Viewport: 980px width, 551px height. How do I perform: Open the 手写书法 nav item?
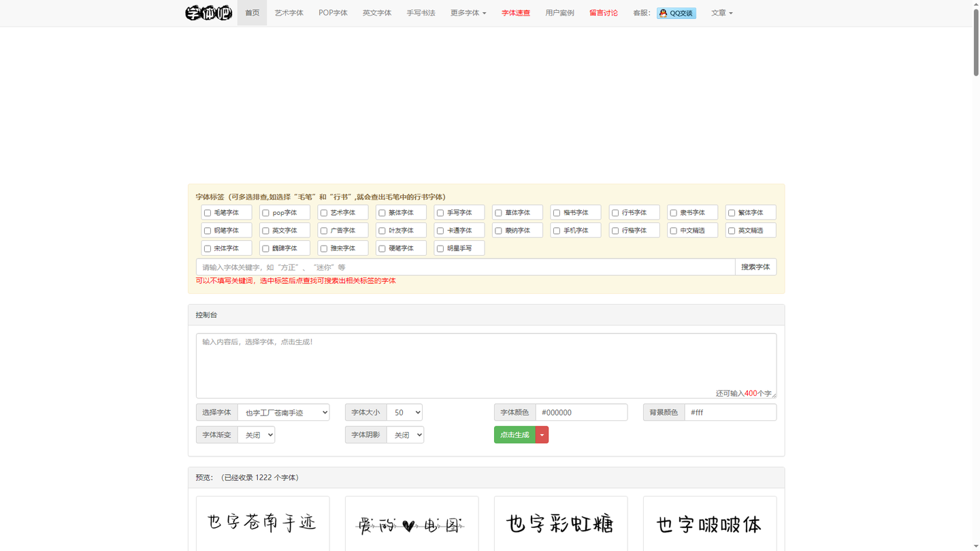tap(421, 13)
